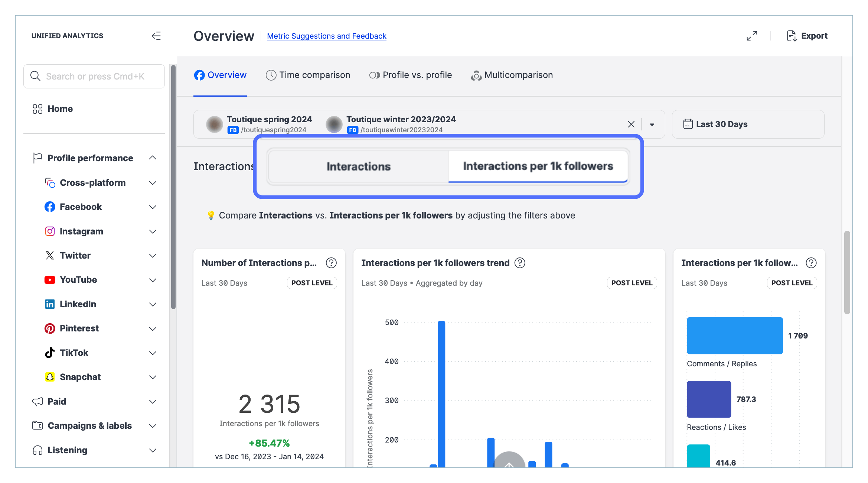The width and height of the screenshot is (868, 483).
Task: Expand the Facebook sidebar menu
Action: pos(152,207)
